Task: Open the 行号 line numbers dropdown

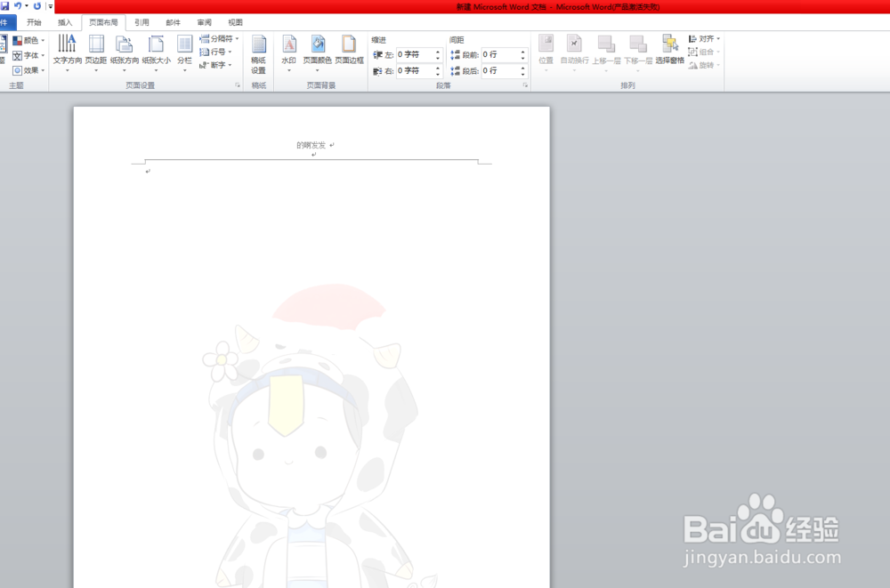Action: pyautogui.click(x=215, y=52)
